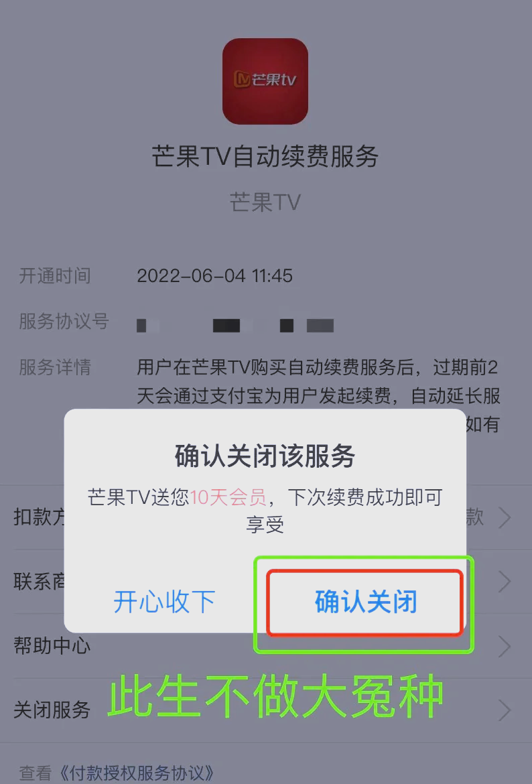Image resolution: width=532 pixels, height=784 pixels.
Task: Choose the 关闭服务 menu entry text
Action: [x=52, y=710]
